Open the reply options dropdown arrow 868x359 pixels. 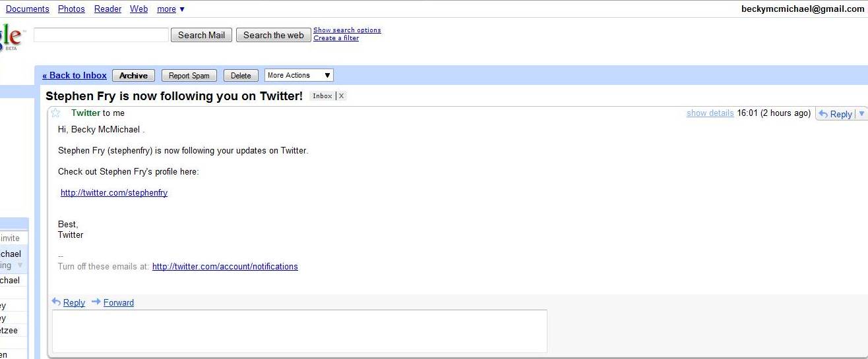861,114
